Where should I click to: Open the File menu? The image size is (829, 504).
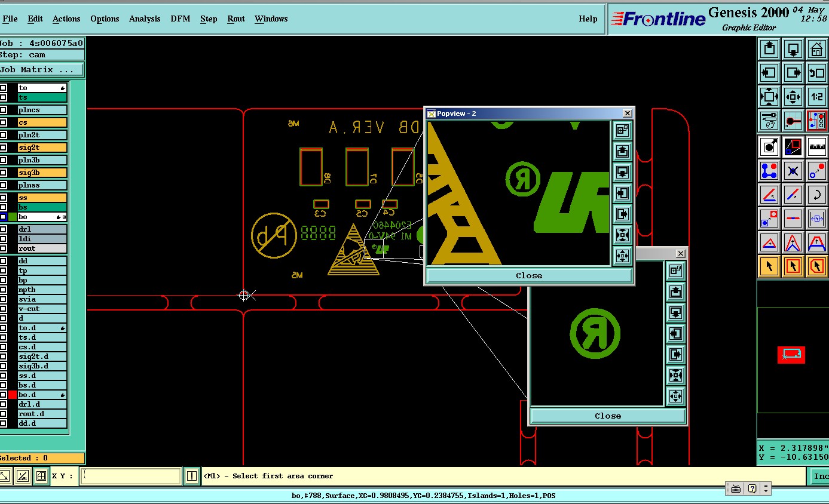pos(10,19)
